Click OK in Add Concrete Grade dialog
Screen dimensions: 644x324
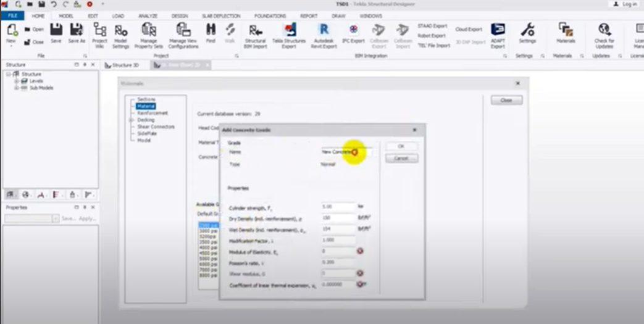click(x=402, y=146)
